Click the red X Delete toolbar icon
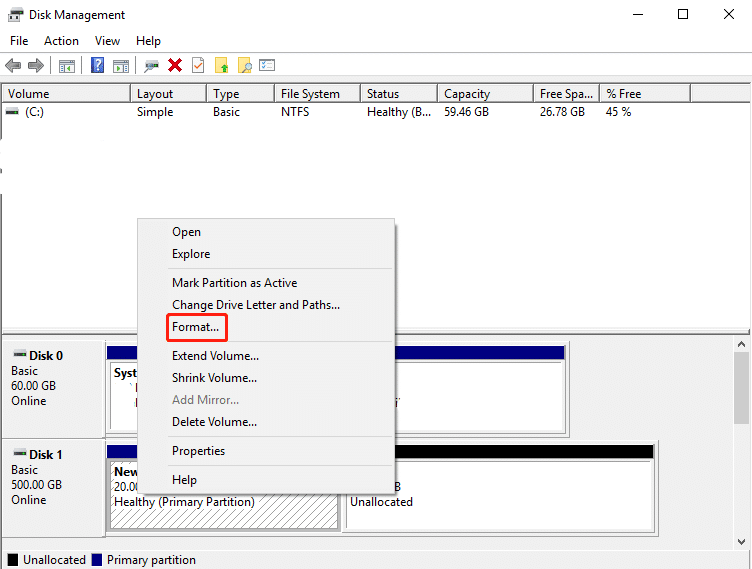Viewport: 752px width, 569px height. tap(175, 65)
